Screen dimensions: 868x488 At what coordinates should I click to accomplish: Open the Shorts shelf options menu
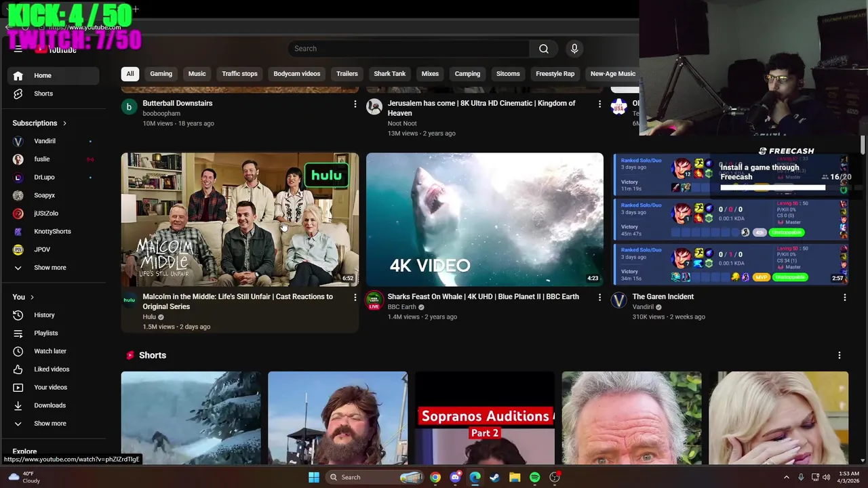click(x=839, y=355)
